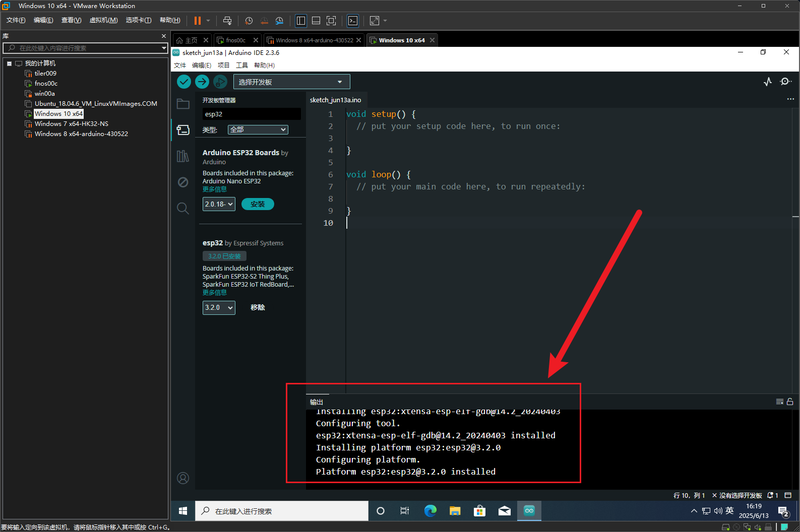
Task: Open the Arduino 项目 menu
Action: pos(223,65)
